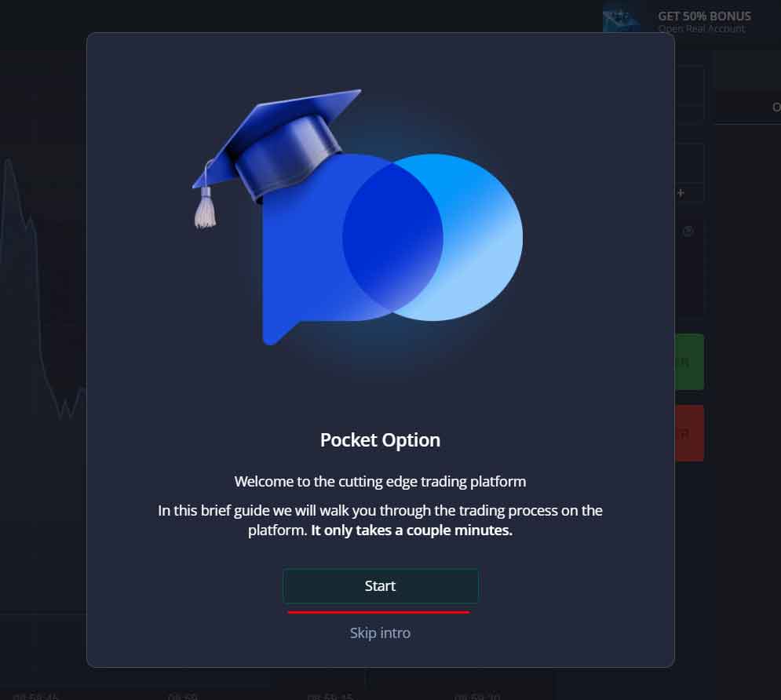The image size is (781, 700).
Task: Click the blue Pocket Option logo
Action: coord(392,248)
